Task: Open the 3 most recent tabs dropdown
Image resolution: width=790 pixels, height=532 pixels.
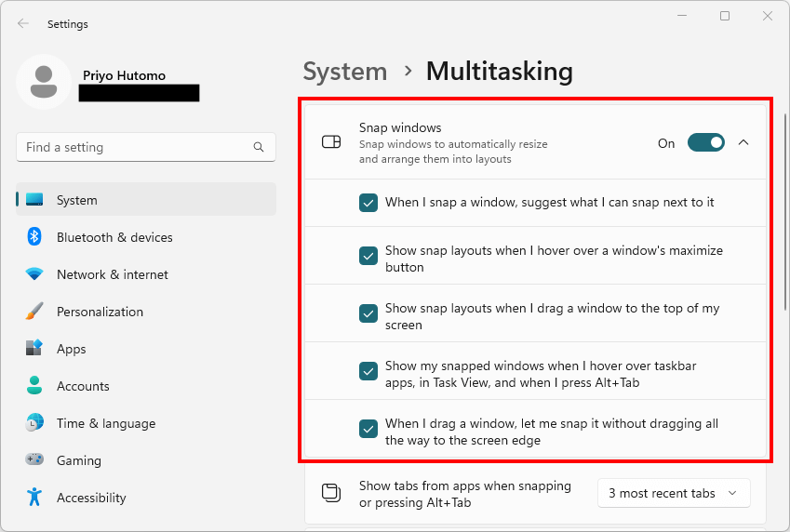Action: 673,493
